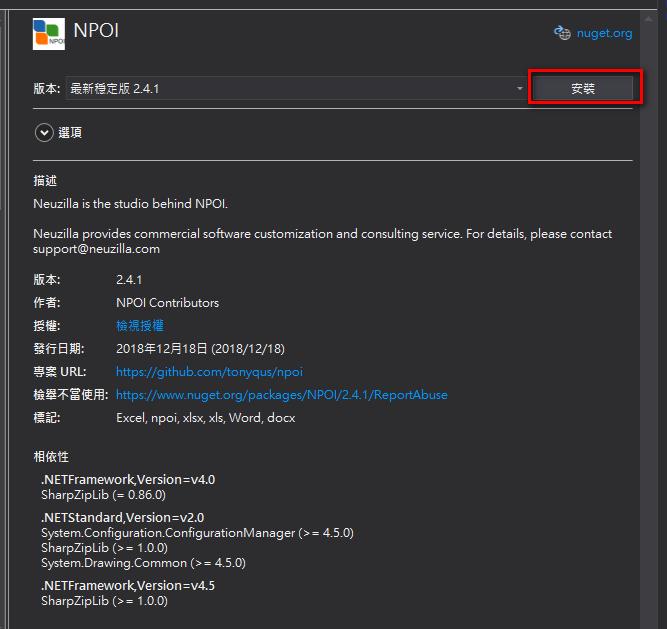Open the GitHub tonyqus/npoi project URL
Screen dimensions: 667x629
point(209,372)
